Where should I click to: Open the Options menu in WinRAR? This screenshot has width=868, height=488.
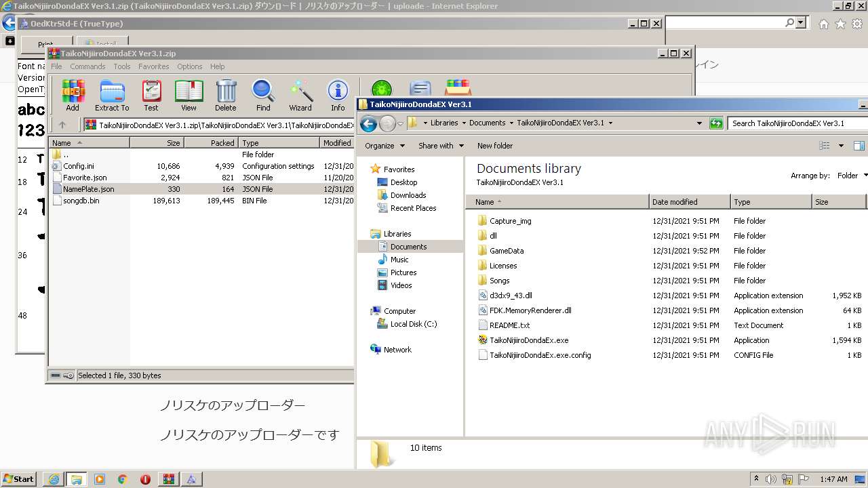pyautogui.click(x=190, y=66)
